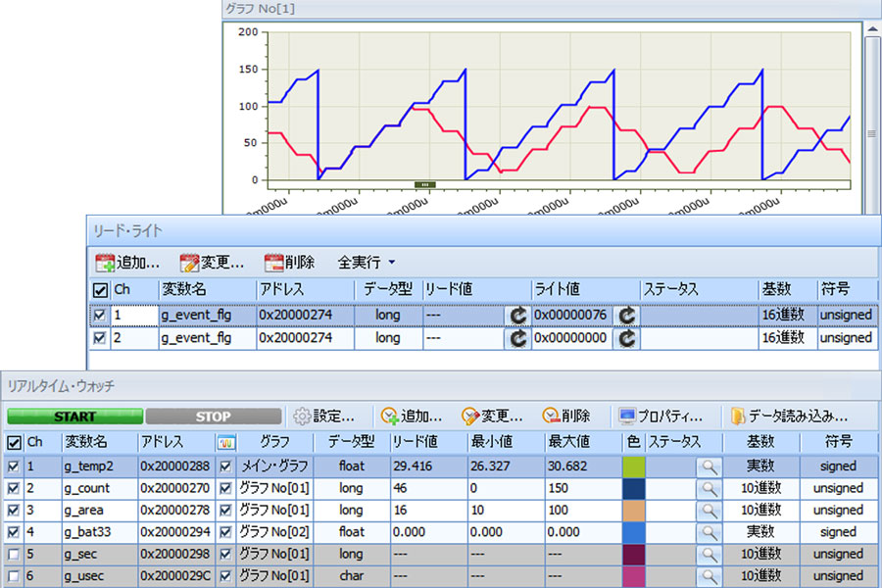Click g_usec variable name cell

99,576
